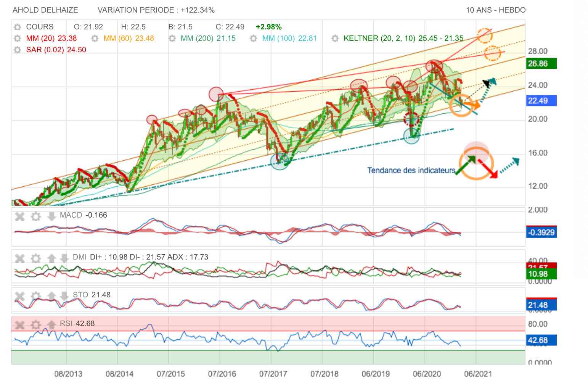Click the 06/2019 date axis label
The width and height of the screenshot is (588, 384).
coord(376,374)
